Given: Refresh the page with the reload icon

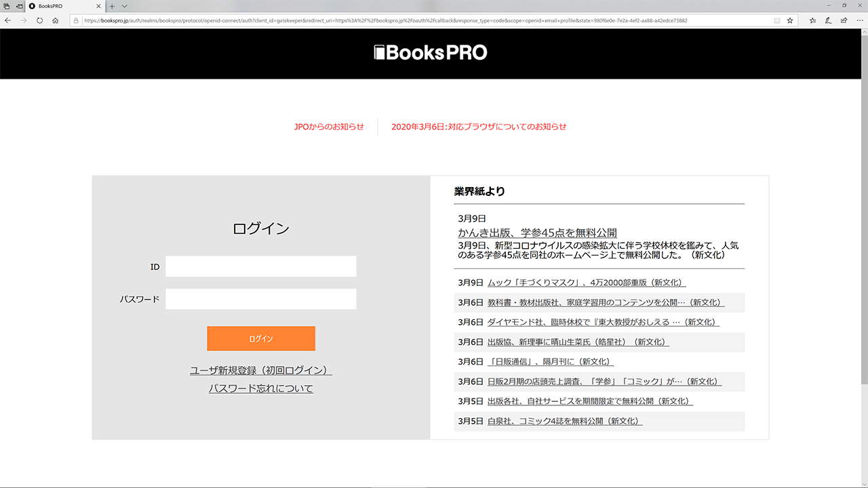Looking at the screenshot, I should point(40,20).
